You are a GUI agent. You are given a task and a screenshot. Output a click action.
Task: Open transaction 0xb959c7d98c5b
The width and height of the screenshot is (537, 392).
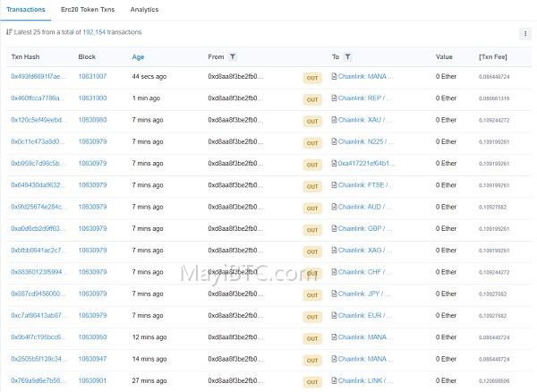pyautogui.click(x=38, y=163)
